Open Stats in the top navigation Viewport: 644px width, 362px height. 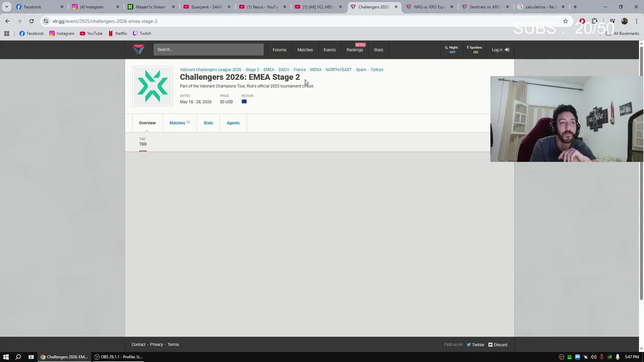pyautogui.click(x=378, y=50)
